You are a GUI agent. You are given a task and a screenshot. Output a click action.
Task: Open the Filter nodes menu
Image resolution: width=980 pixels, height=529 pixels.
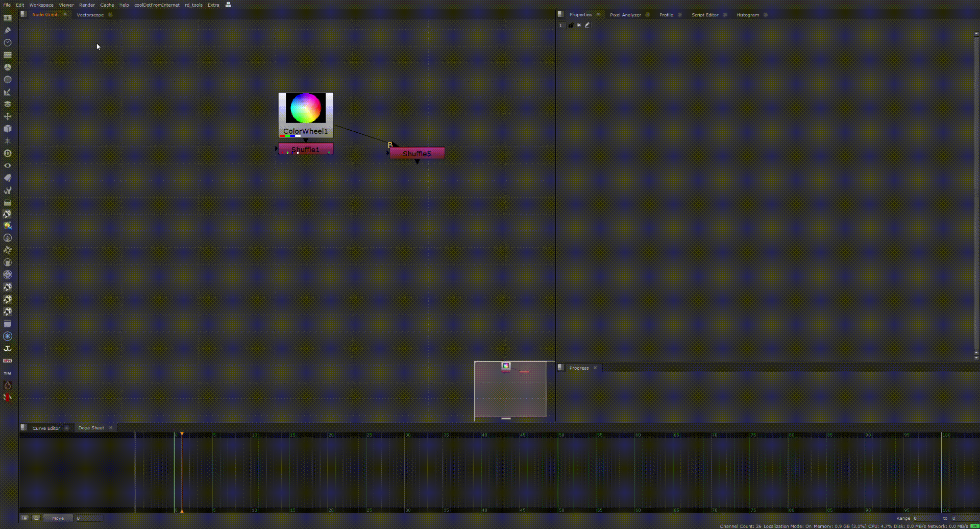coord(8,80)
